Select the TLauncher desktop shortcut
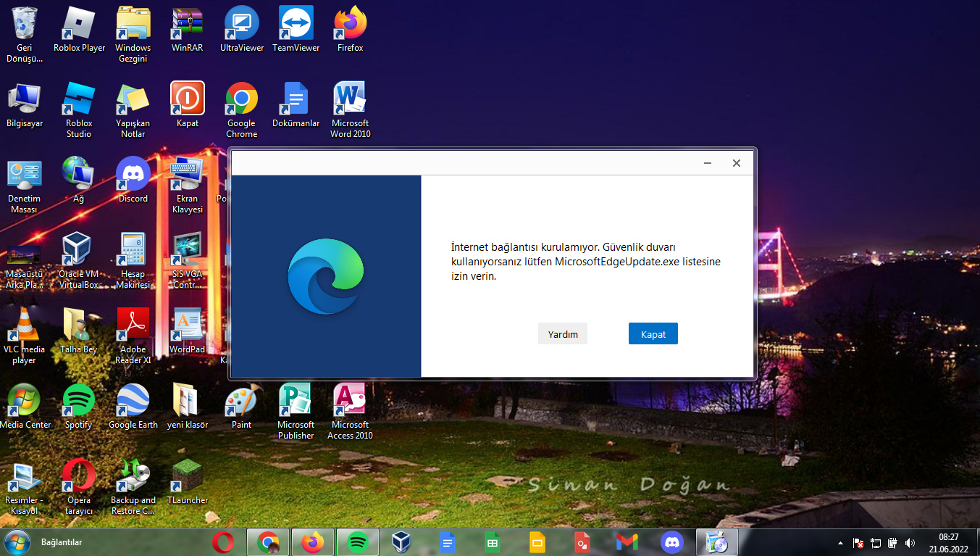The height and width of the screenshot is (556, 980). (188, 481)
